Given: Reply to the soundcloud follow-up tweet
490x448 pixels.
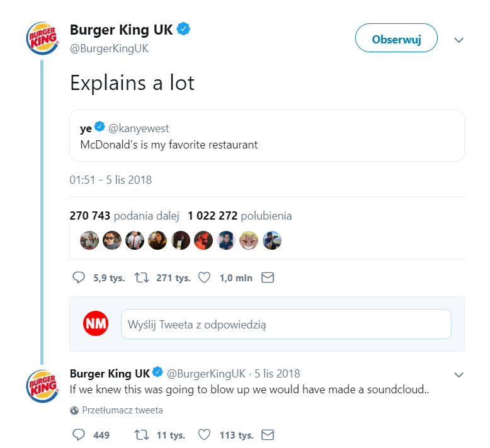Looking at the screenshot, I should point(79,435).
